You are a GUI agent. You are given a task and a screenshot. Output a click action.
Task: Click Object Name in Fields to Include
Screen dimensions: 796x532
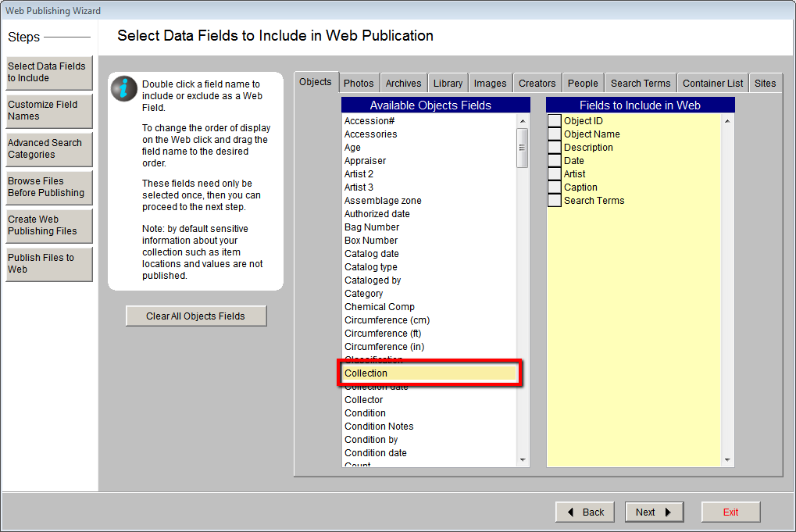coord(592,134)
